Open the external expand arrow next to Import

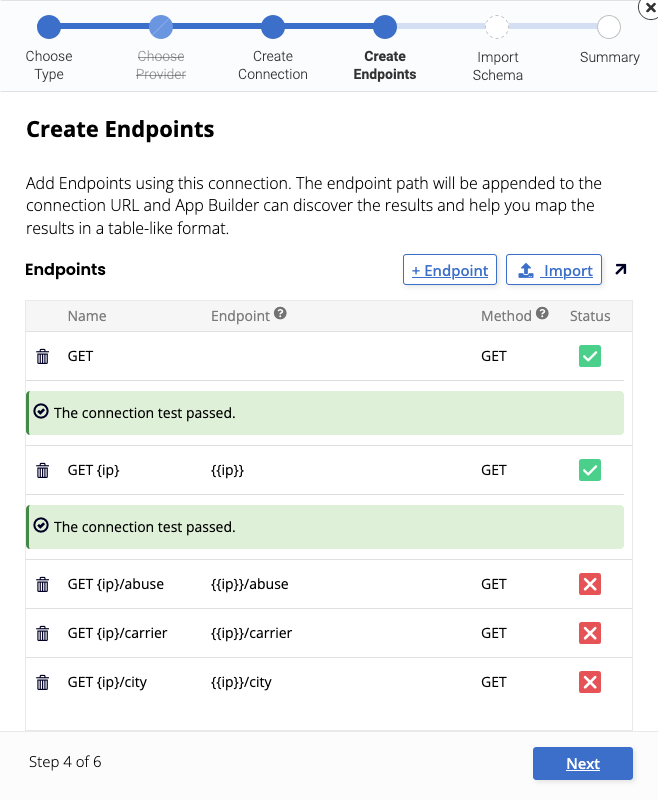[622, 268]
